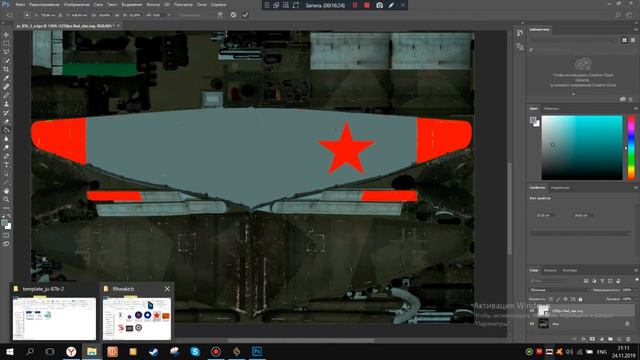Filter layers by type layers (T icon)

(602, 281)
